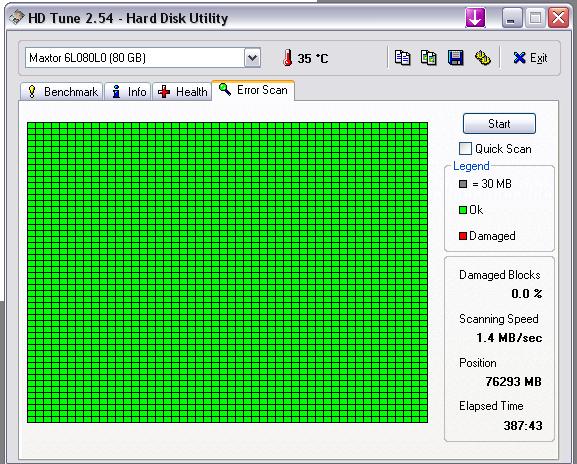Enable the Quick Scan checkbox
Viewport: 577px width, 464px height.
coord(465,149)
